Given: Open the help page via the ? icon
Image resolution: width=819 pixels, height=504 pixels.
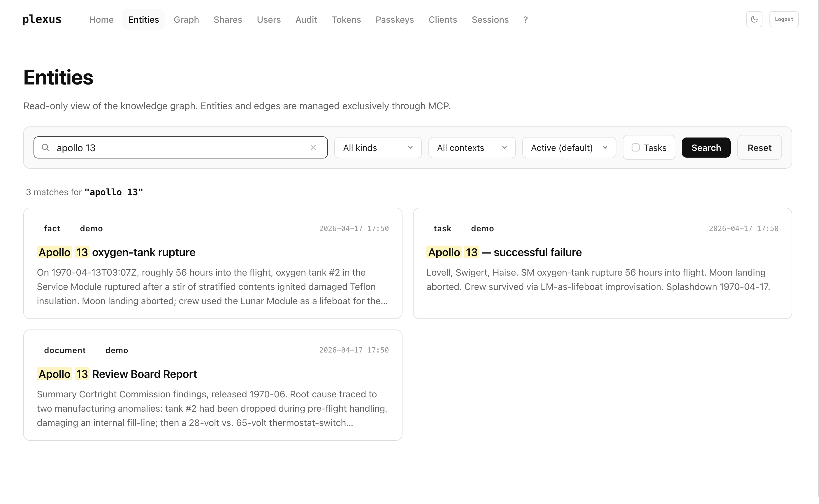Looking at the screenshot, I should click(525, 20).
